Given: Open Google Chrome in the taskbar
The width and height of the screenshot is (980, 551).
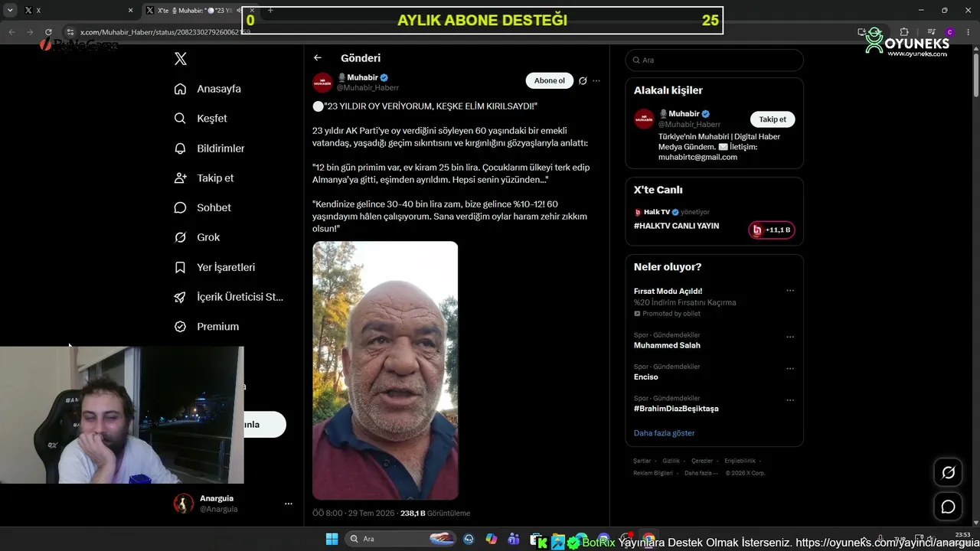Looking at the screenshot, I should pyautogui.click(x=648, y=540).
